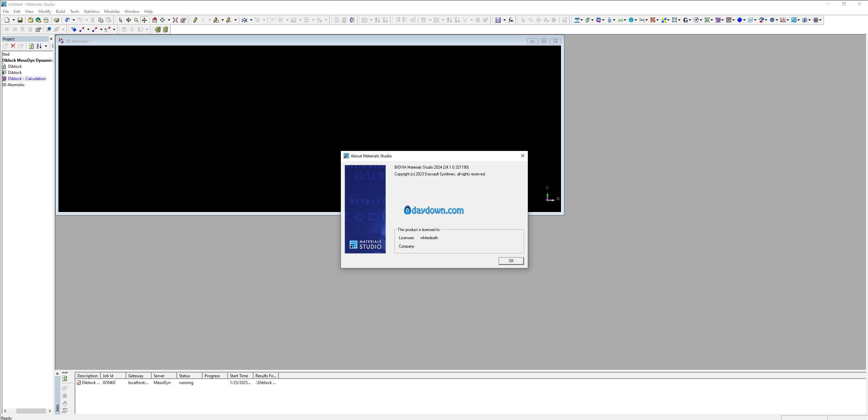Open the Modify menu

(44, 11)
